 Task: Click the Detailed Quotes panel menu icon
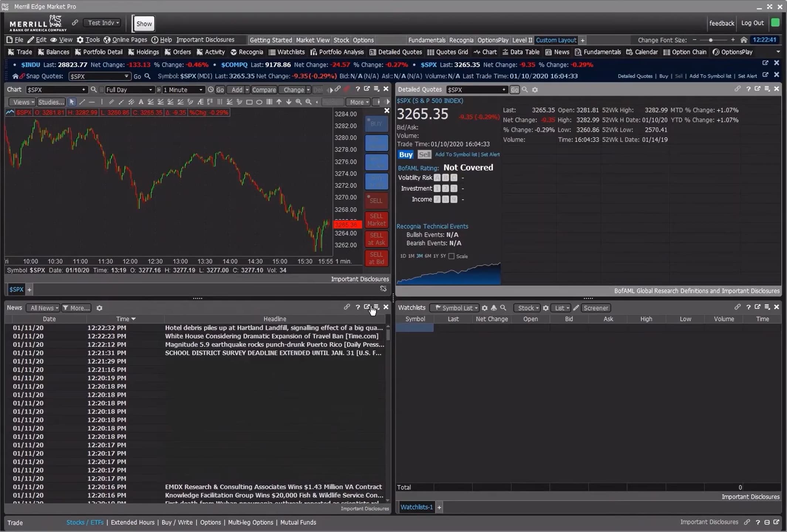click(767, 89)
